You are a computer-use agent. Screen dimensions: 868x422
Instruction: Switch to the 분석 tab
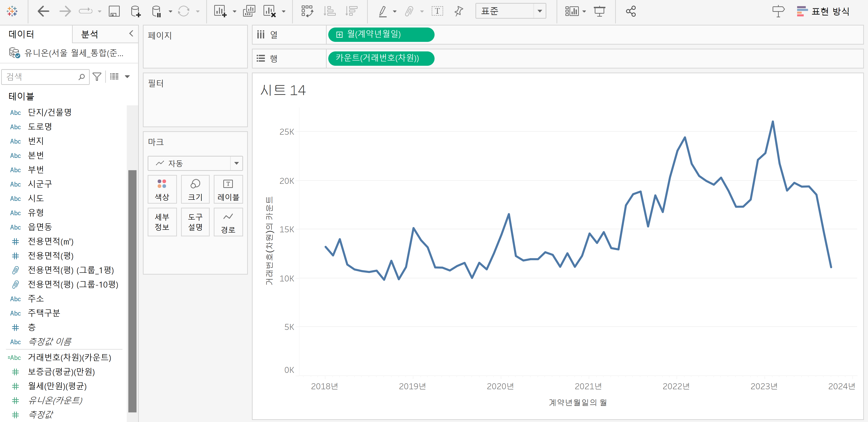click(x=90, y=34)
